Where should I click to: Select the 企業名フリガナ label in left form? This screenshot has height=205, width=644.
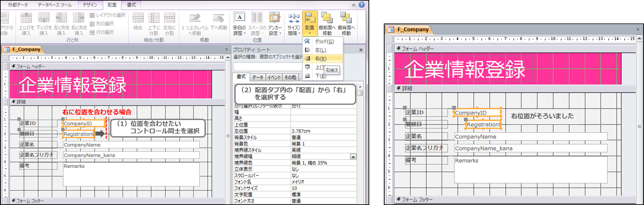pyautogui.click(x=37, y=155)
